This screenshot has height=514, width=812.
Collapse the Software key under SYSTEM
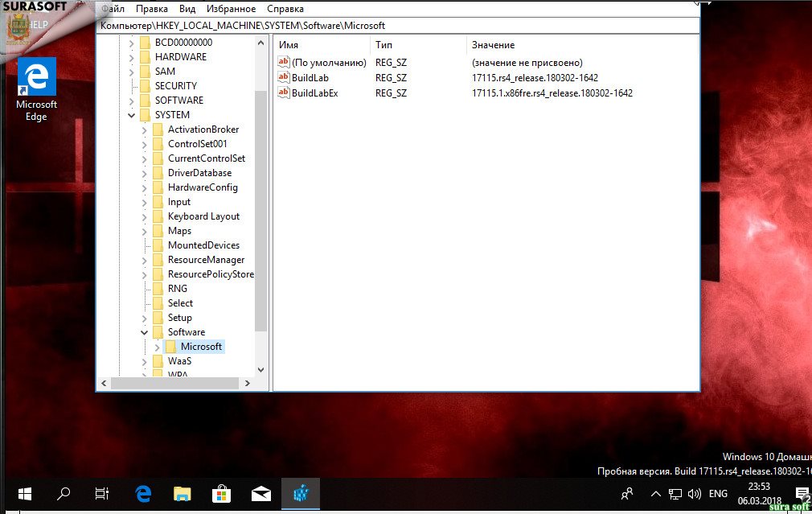pos(145,332)
